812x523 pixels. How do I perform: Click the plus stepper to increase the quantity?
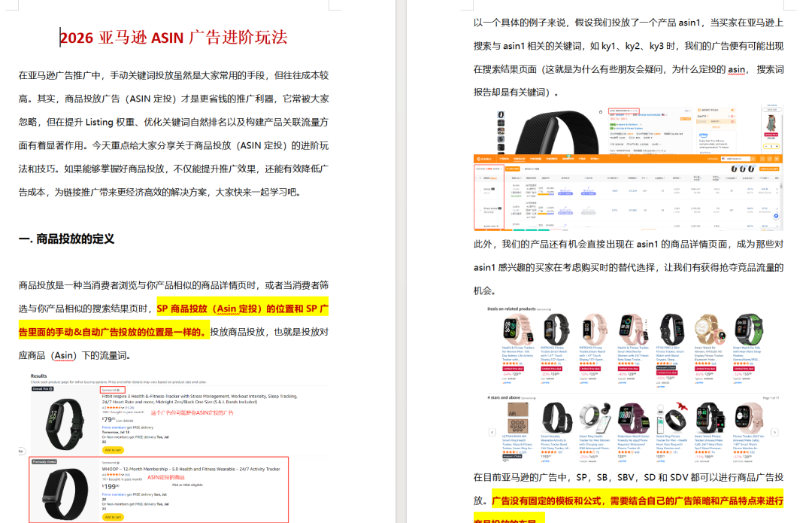coord(777,146)
